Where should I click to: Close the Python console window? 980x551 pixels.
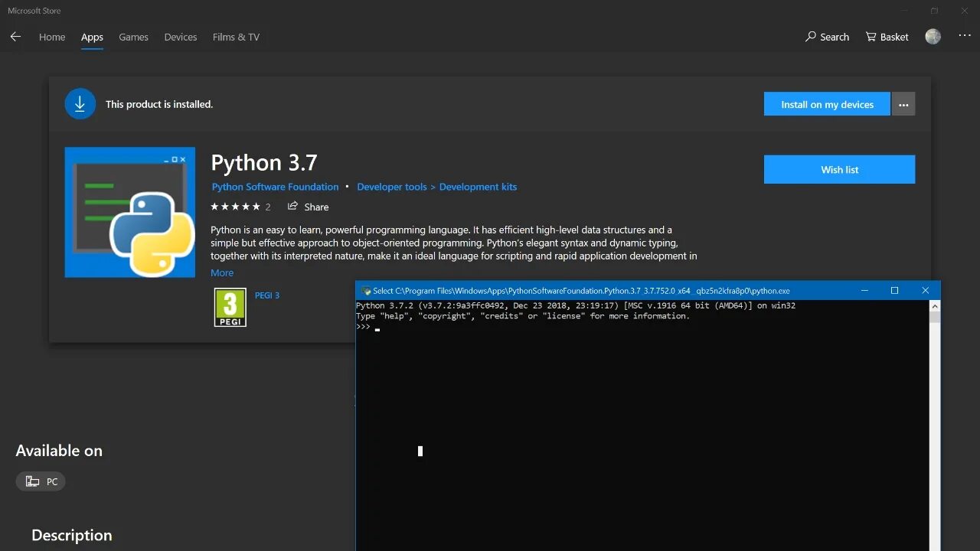pyautogui.click(x=925, y=291)
